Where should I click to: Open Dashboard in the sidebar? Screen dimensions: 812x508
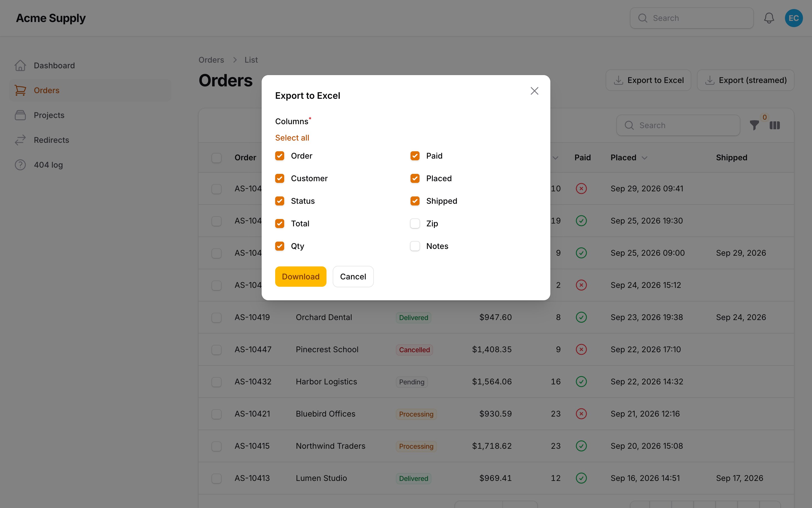pos(90,65)
